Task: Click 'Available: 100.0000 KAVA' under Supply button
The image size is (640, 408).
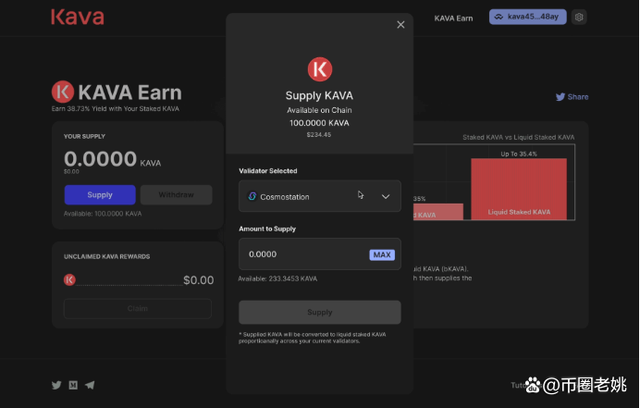Action: pyautogui.click(x=102, y=213)
